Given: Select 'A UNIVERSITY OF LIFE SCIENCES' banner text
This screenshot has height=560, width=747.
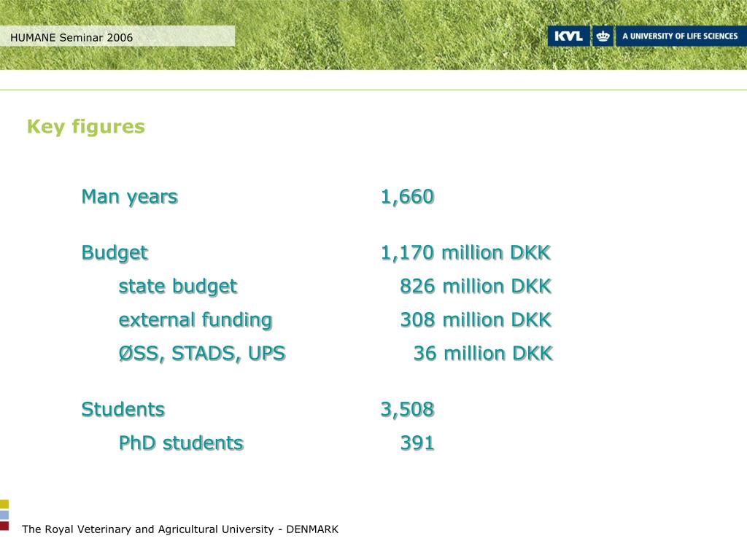Looking at the screenshot, I should click(x=680, y=36).
